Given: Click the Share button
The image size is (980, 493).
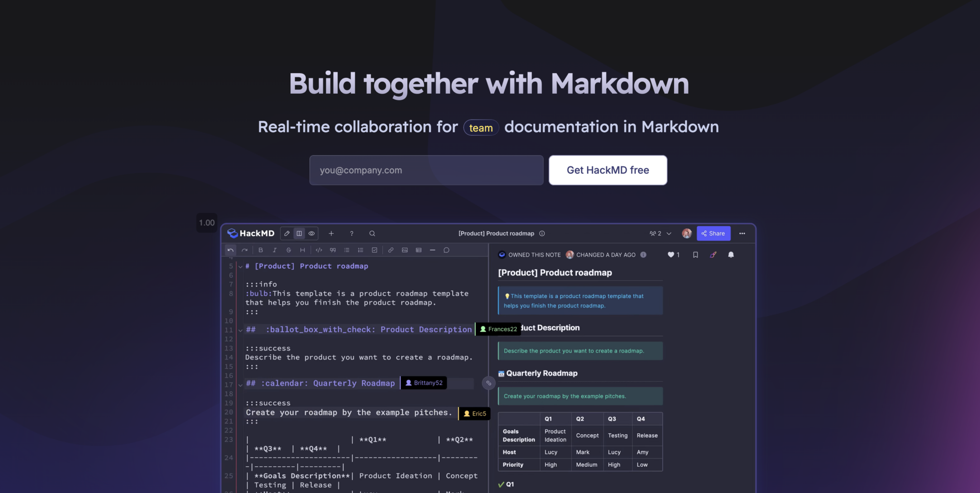Looking at the screenshot, I should click(x=713, y=233).
